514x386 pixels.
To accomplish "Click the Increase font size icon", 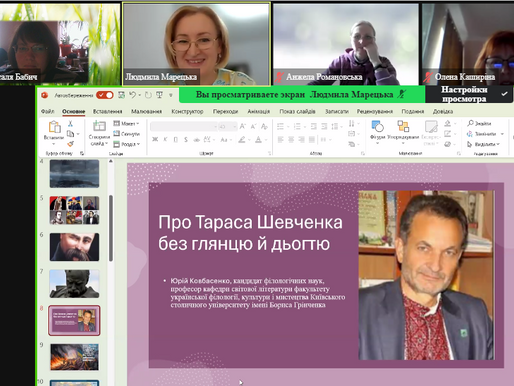I will pos(243,126).
